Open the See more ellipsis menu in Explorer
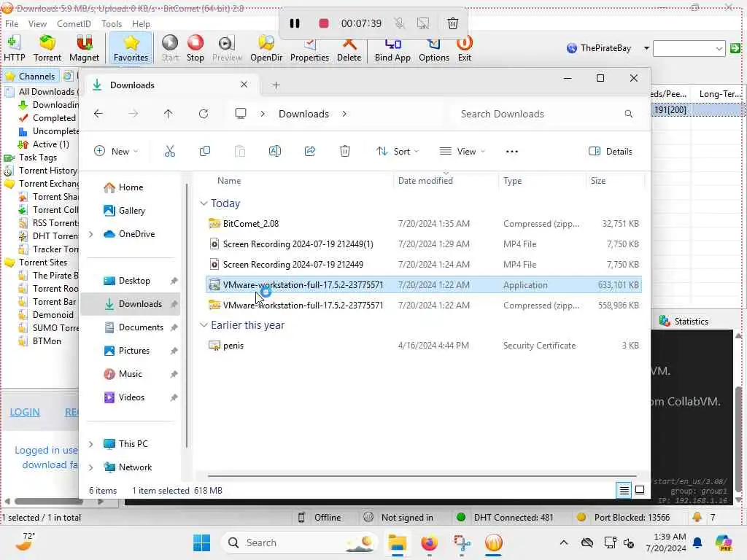The image size is (747, 560). [511, 152]
